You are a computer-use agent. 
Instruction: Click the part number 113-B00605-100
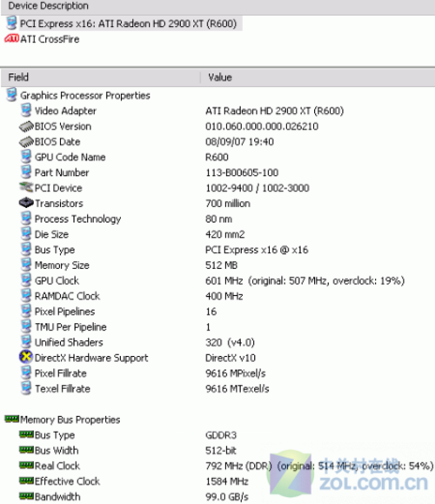coord(242,172)
